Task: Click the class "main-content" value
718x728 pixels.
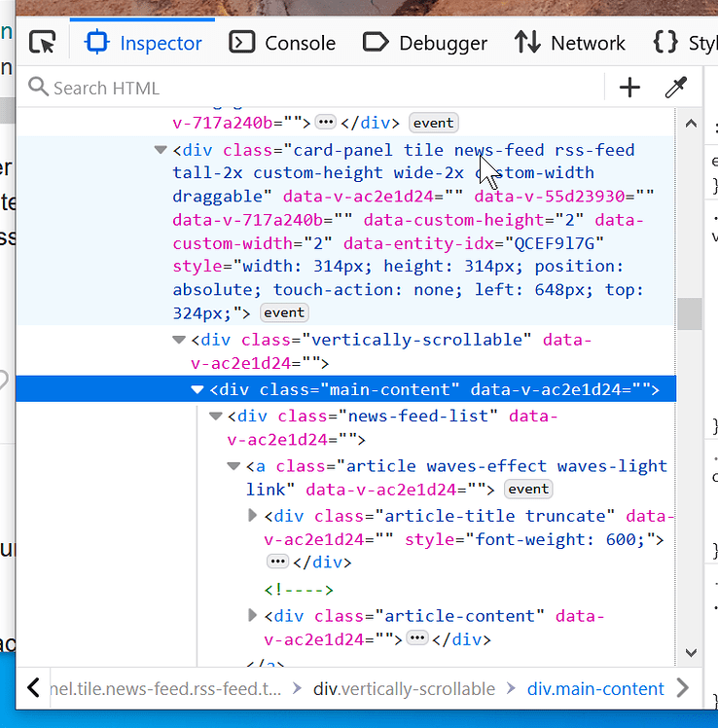Action: tap(389, 389)
